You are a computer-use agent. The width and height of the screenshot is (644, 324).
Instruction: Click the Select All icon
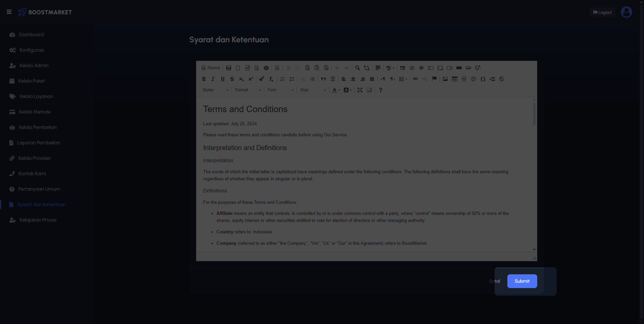tap(378, 68)
